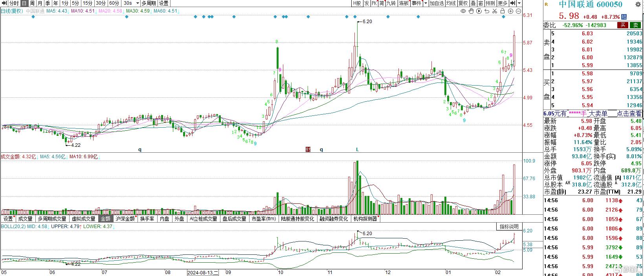Select the 年 yearly period
644x276 pixels.
pos(55,3)
